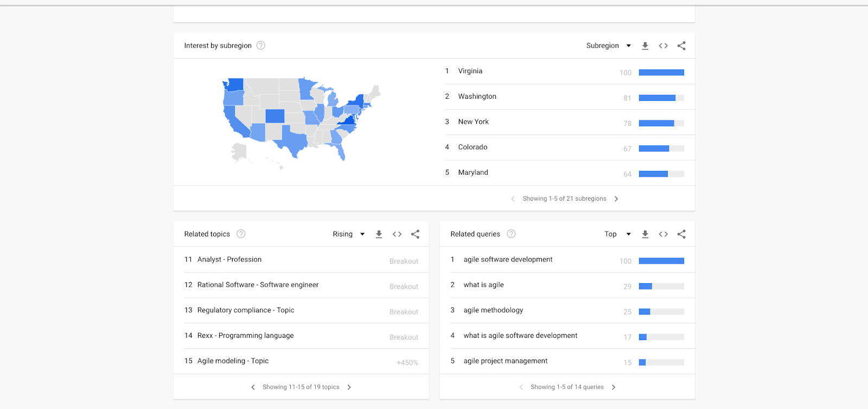Screen dimensions: 868x409
Task: Select Virginia in the subregion list
Action: [x=470, y=71]
